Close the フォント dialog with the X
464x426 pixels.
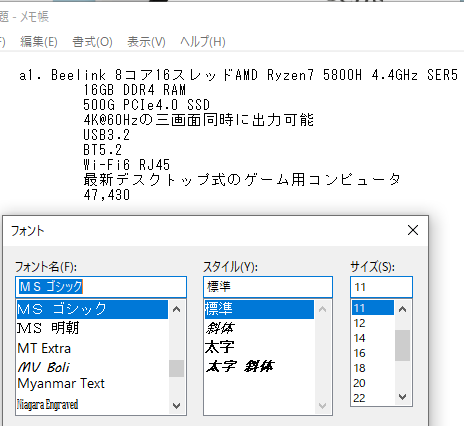tap(413, 230)
